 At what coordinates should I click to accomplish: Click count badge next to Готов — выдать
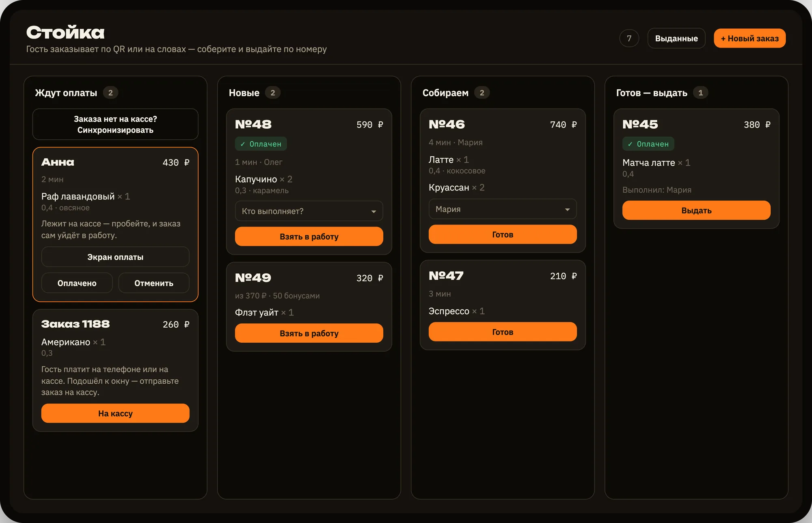[700, 93]
